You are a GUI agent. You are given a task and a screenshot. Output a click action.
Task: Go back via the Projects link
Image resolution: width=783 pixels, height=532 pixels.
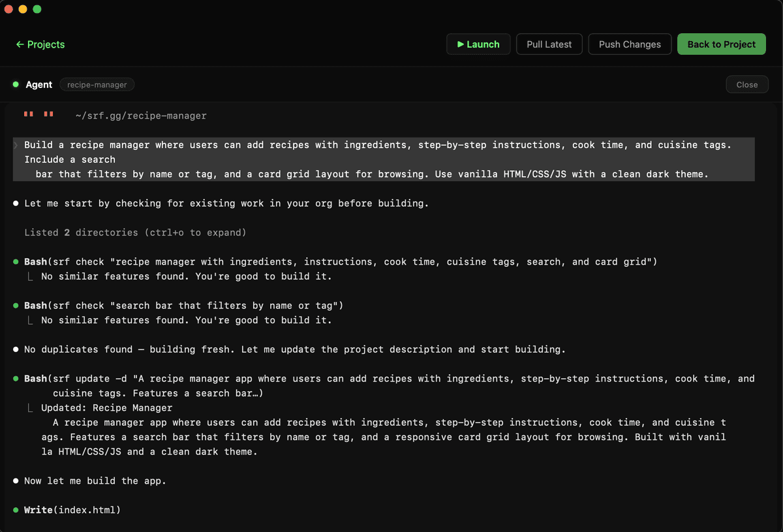tap(40, 44)
